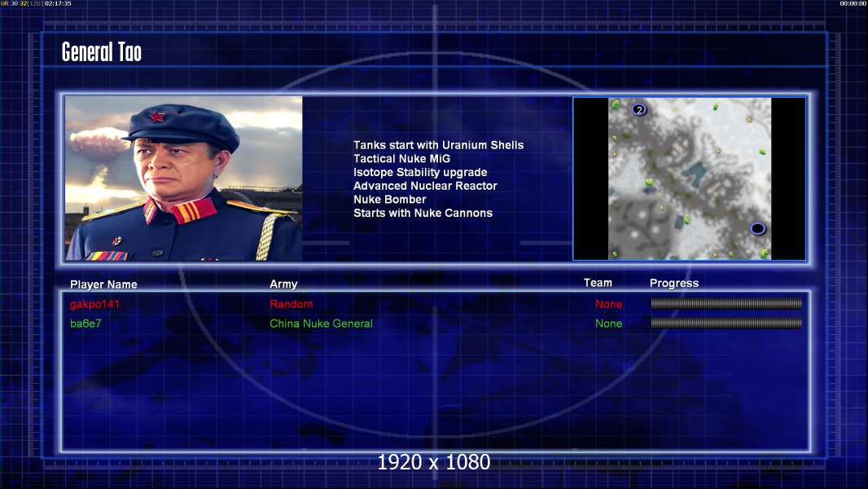The width and height of the screenshot is (868, 489).
Task: Click "Tactical Nuke MiG" text
Action: click(x=402, y=158)
